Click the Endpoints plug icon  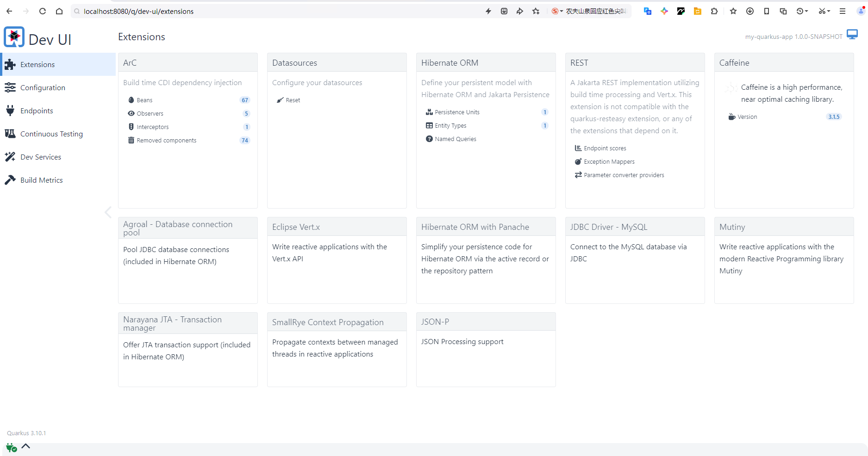click(10, 111)
